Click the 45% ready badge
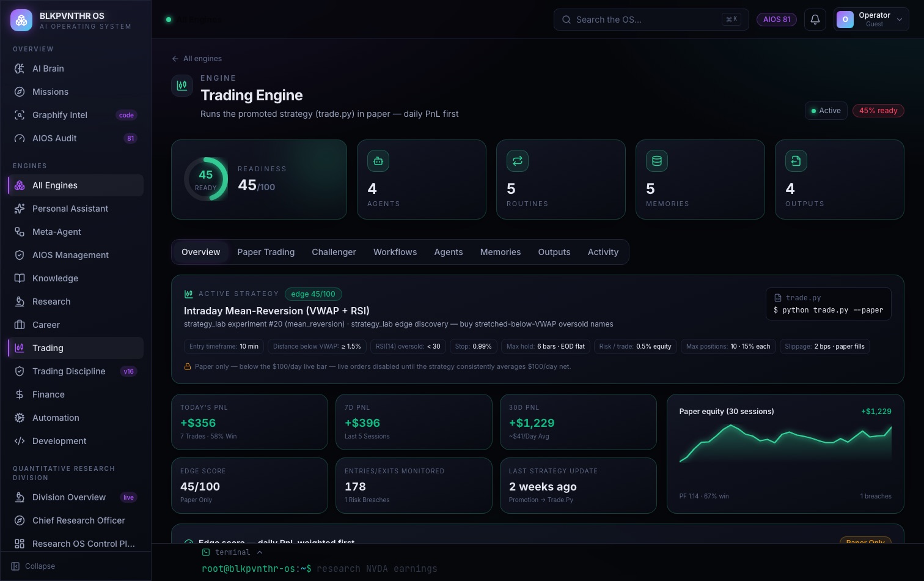The height and width of the screenshot is (581, 924). (878, 111)
